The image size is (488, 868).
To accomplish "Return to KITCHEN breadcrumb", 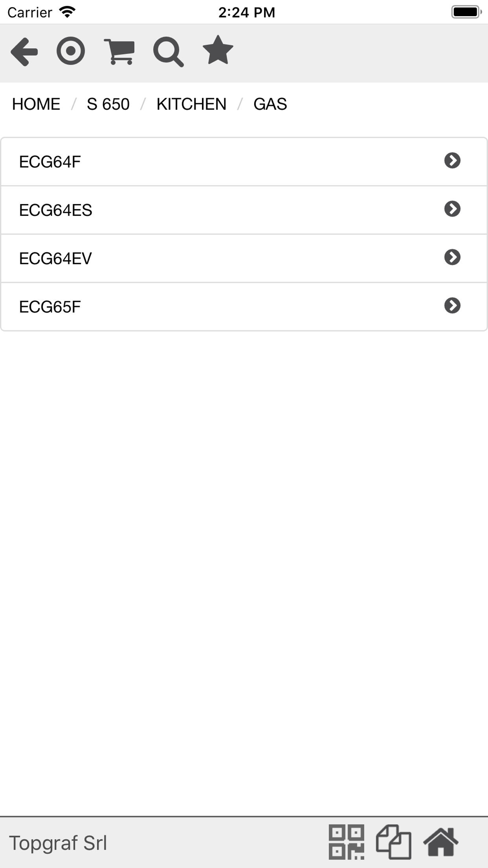I will tap(191, 104).
